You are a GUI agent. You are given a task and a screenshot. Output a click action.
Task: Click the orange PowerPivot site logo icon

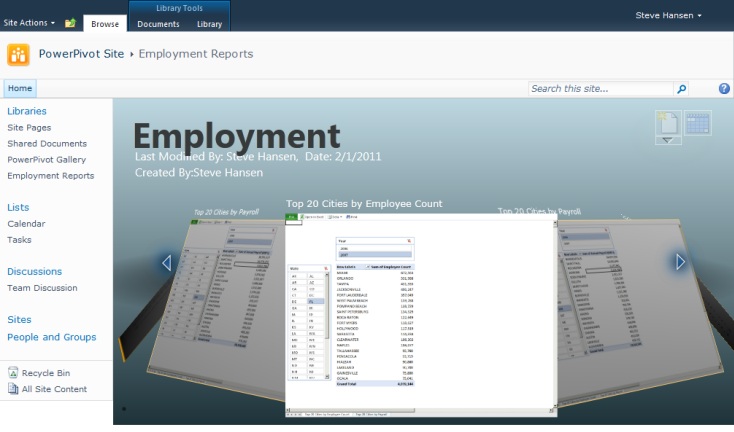pyautogui.click(x=18, y=55)
